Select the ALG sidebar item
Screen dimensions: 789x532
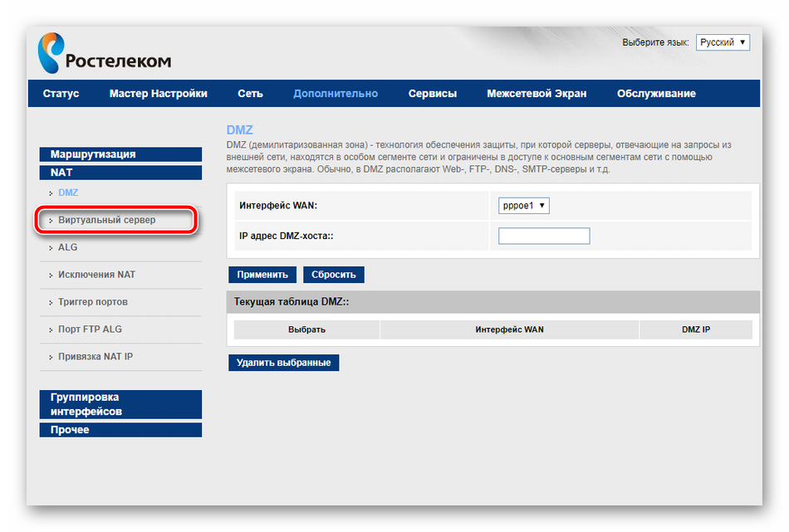click(68, 247)
